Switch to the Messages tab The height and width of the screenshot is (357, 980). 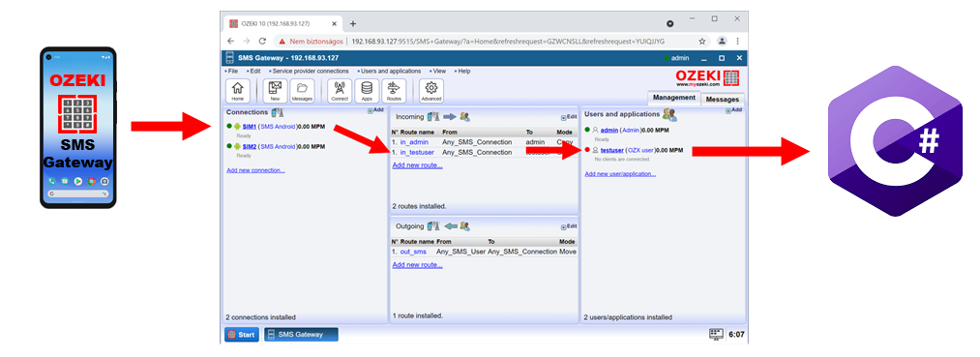(723, 99)
